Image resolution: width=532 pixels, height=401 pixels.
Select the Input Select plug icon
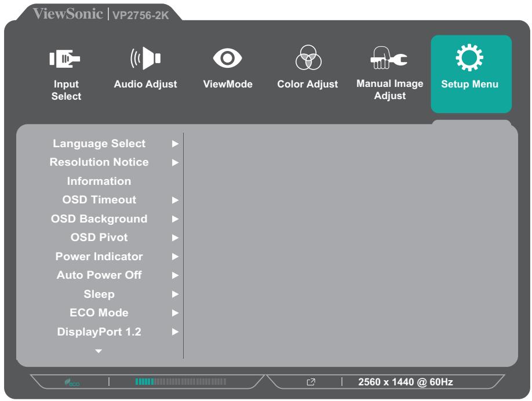[x=65, y=59]
